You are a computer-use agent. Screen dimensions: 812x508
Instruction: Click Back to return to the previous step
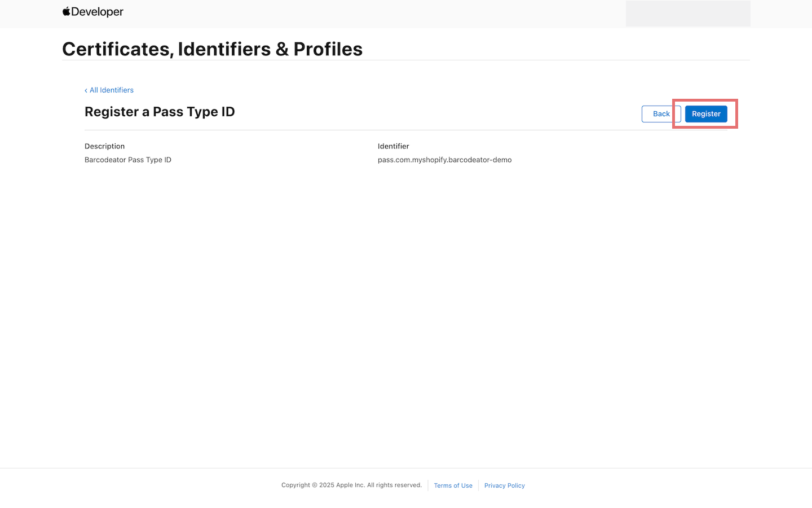pos(660,113)
